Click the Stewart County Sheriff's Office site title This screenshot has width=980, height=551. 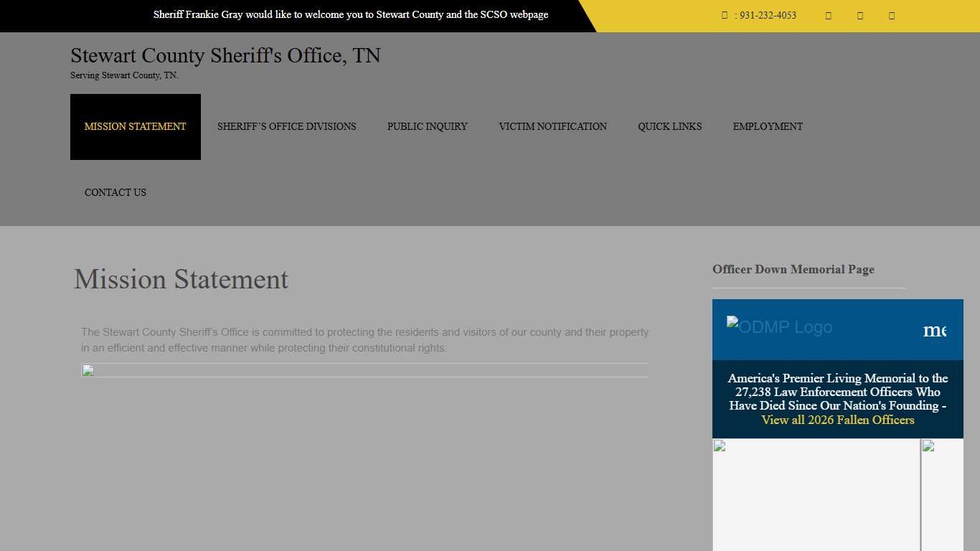point(225,55)
